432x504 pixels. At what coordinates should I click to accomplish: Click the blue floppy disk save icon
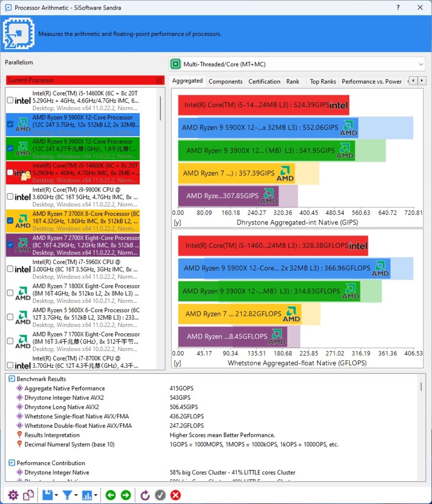click(x=47, y=495)
